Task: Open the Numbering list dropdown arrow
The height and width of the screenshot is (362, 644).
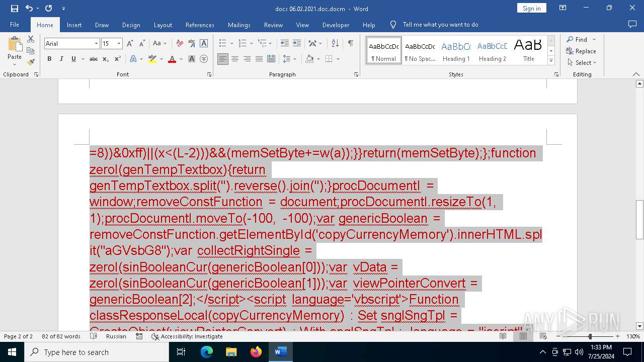Action: pos(251,44)
